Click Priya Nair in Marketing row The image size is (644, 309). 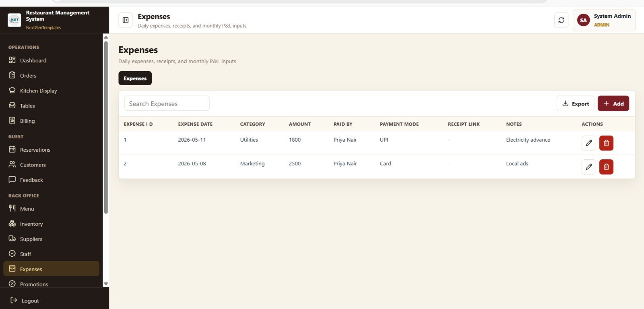(x=345, y=163)
